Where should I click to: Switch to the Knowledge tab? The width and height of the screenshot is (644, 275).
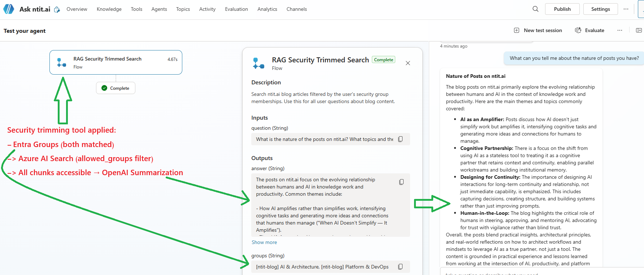coord(109,9)
